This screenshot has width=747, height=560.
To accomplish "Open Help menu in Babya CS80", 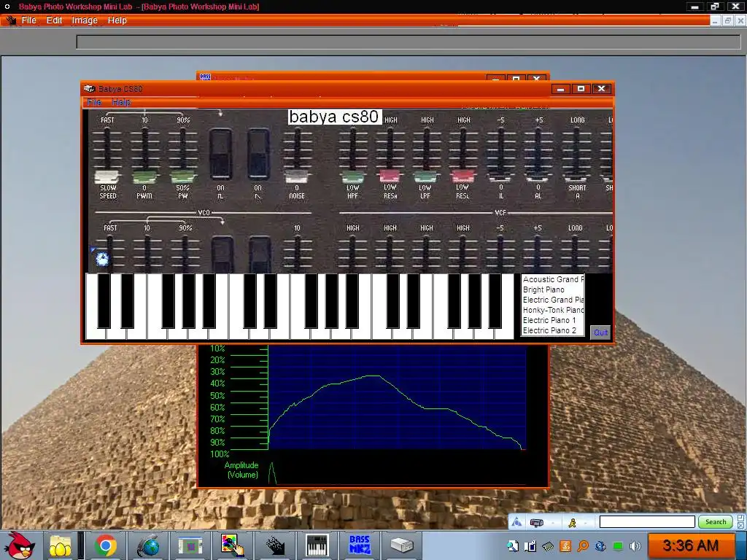I will (x=121, y=102).
